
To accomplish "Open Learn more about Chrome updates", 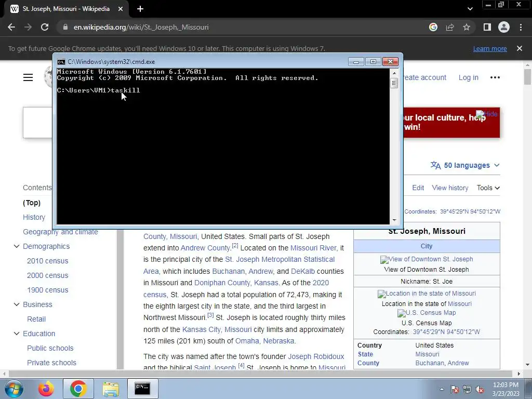I will pyautogui.click(x=490, y=48).
